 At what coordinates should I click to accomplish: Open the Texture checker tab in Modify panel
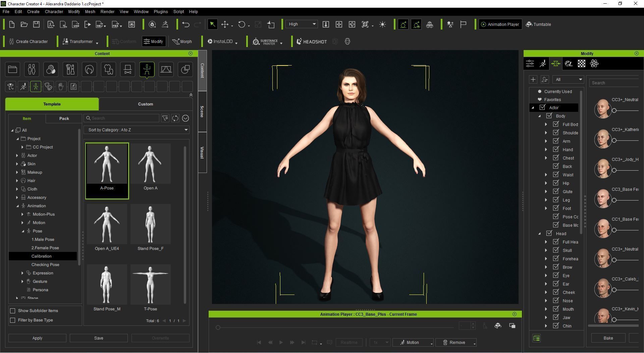pos(581,63)
